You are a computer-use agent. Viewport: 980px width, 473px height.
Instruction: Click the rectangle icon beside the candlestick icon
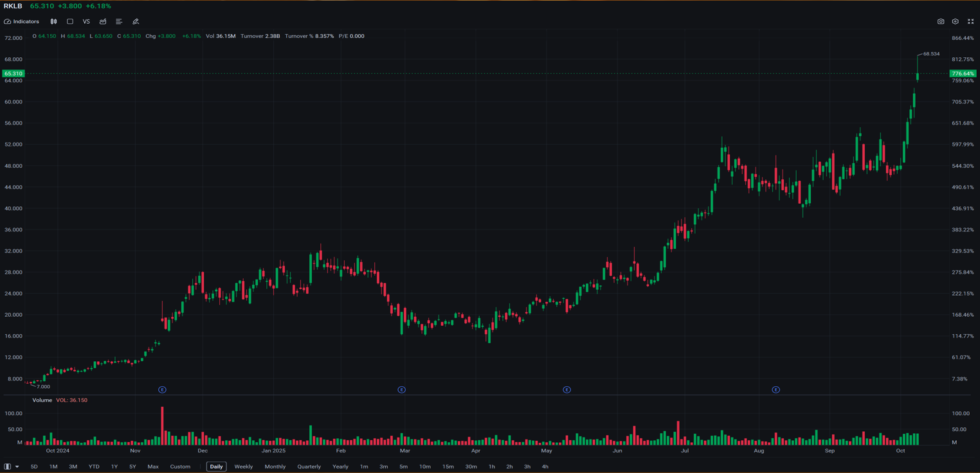pos(70,22)
